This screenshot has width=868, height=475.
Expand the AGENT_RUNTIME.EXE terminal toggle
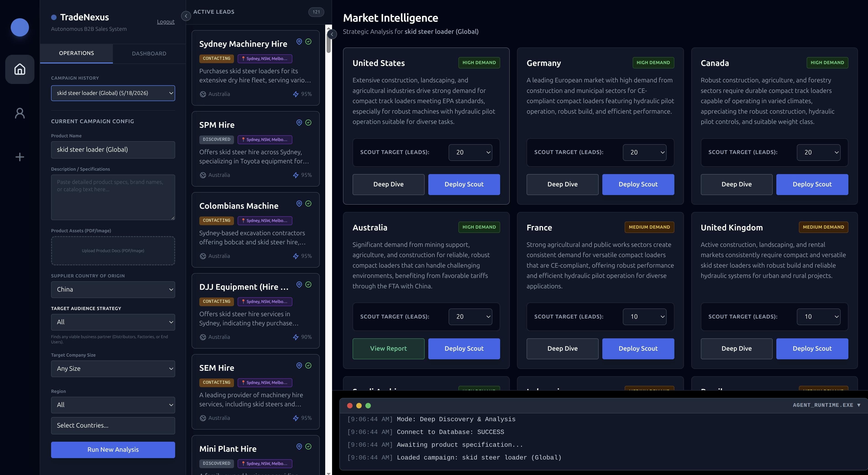pyautogui.click(x=859, y=405)
